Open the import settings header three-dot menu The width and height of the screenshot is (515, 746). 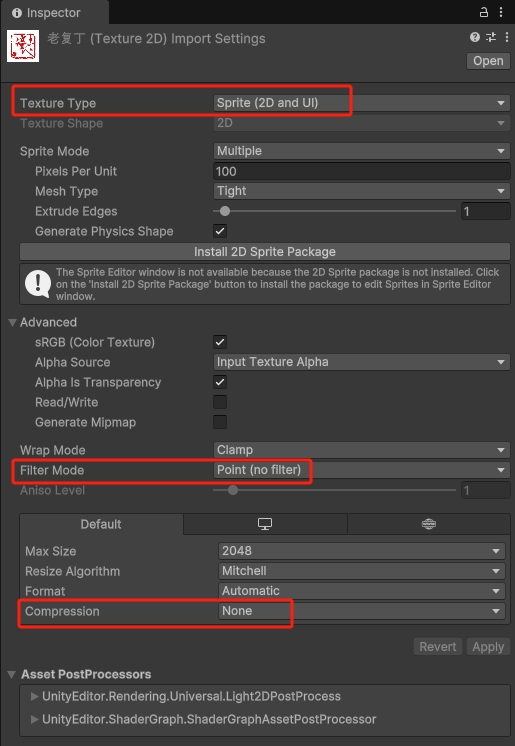pos(506,37)
